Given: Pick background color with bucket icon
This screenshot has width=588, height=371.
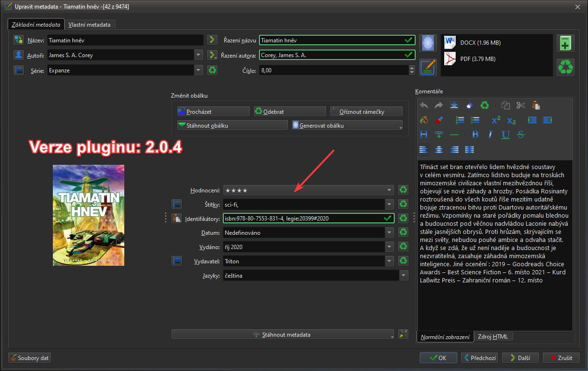Looking at the screenshot, I should coord(424,120).
